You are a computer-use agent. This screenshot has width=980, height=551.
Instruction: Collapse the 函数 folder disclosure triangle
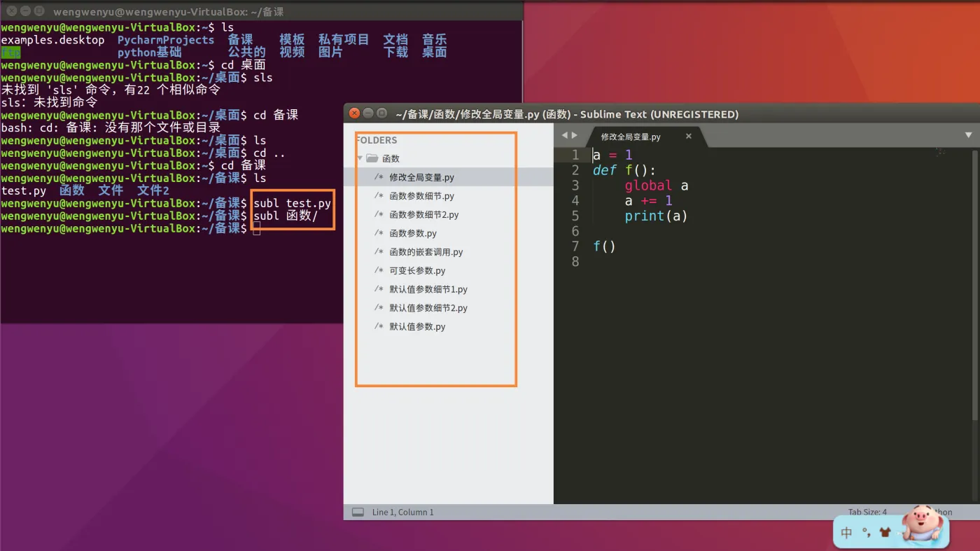[x=360, y=158]
